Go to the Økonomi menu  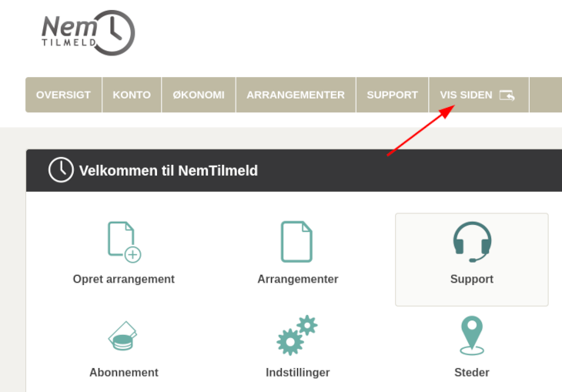point(199,95)
